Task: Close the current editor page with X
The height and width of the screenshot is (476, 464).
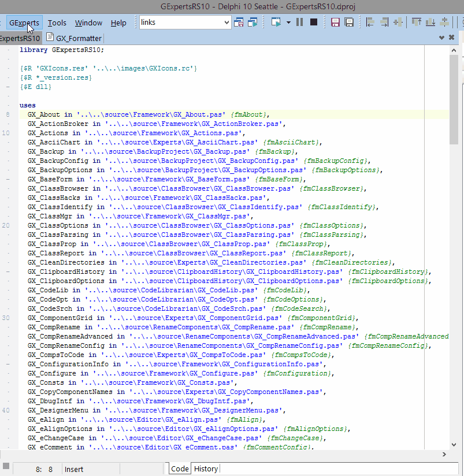Action: coord(451,37)
